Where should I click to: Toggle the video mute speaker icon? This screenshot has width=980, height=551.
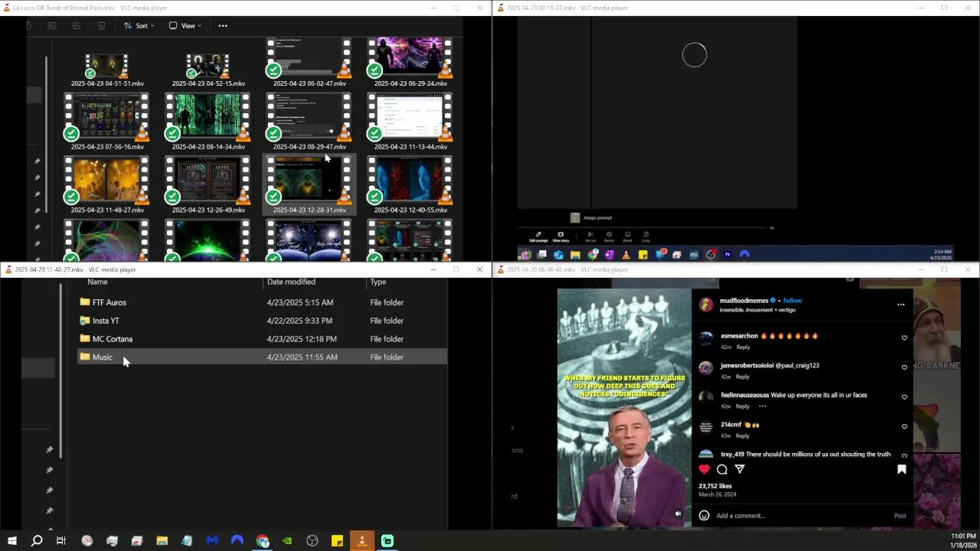click(x=678, y=514)
